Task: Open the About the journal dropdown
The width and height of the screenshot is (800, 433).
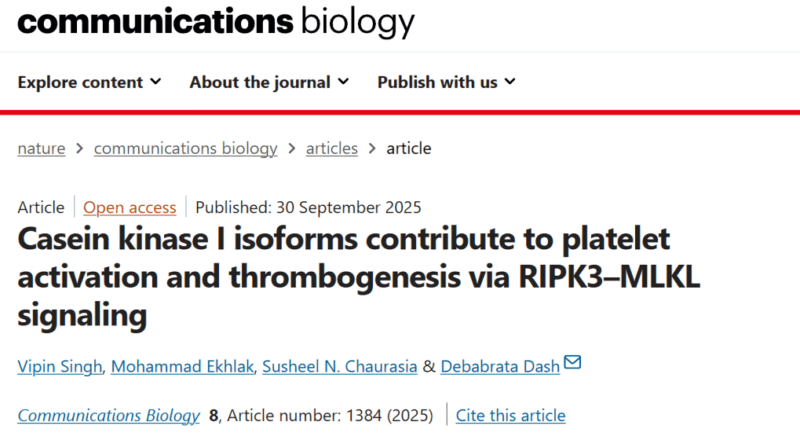Action: pyautogui.click(x=269, y=82)
